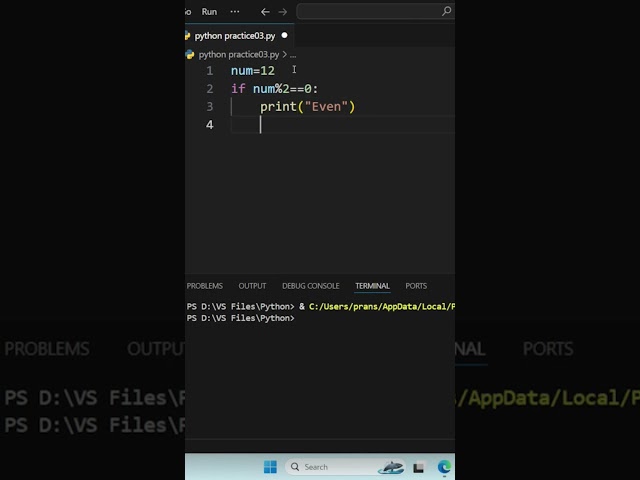Switch to the OUTPUT panel tab
640x480 pixels.
pyautogui.click(x=252, y=286)
